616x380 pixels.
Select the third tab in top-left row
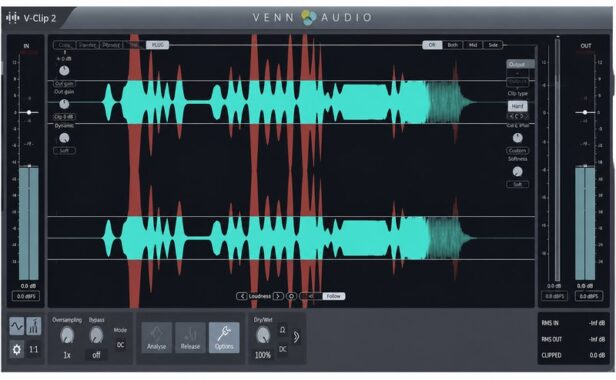coord(111,45)
